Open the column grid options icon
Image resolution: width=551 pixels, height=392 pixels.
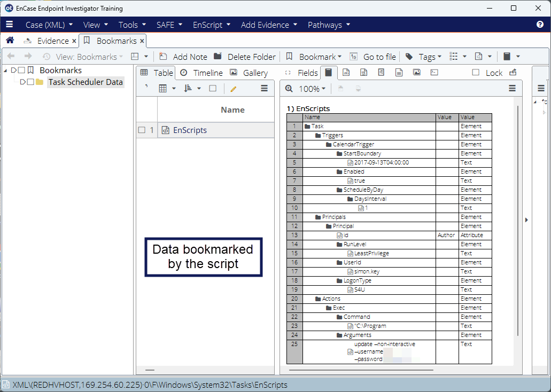[x=162, y=89]
